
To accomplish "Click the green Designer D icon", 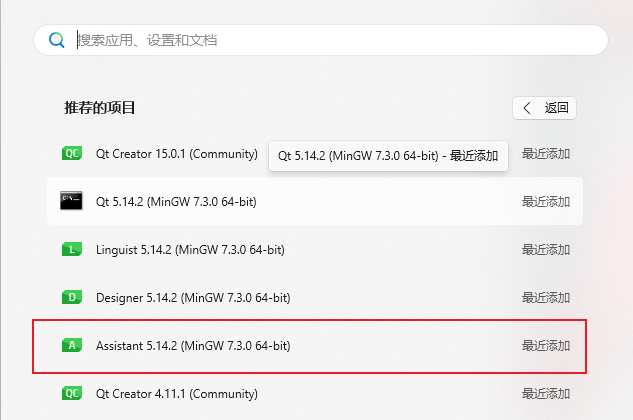I will (x=72, y=297).
